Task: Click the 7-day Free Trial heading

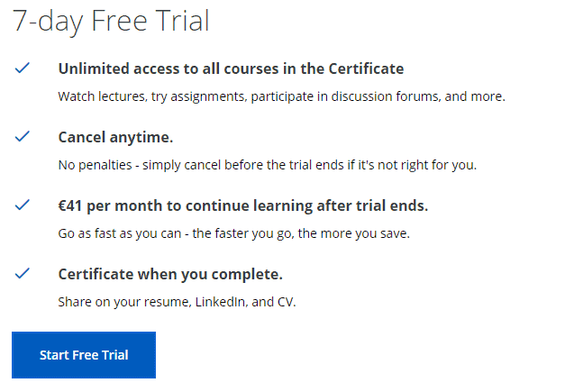Action: click(x=111, y=22)
